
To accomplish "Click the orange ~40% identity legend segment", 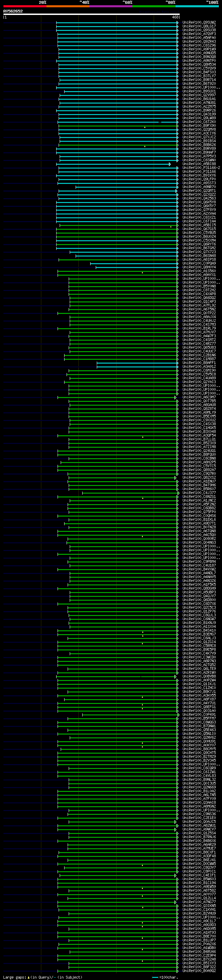I will (68, 6).
